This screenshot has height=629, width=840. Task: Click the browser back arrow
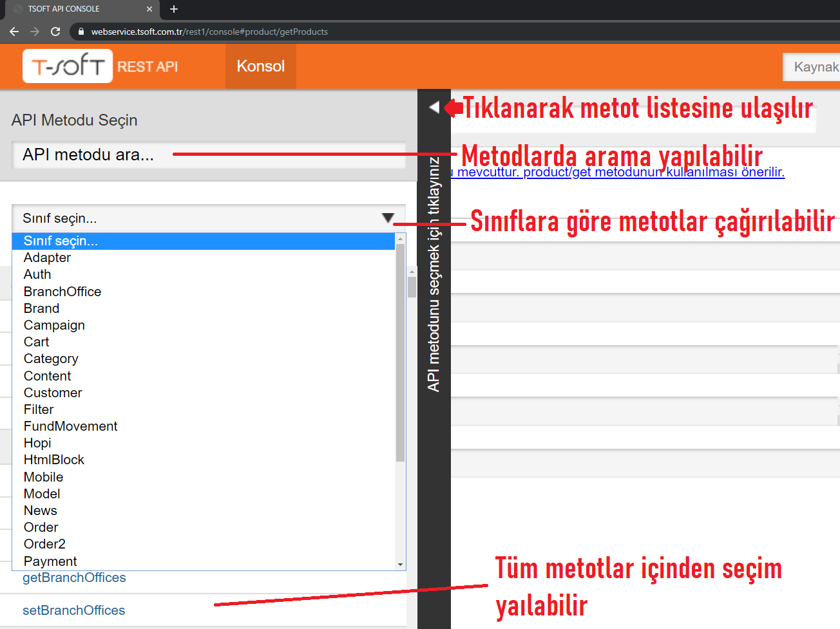click(14, 32)
